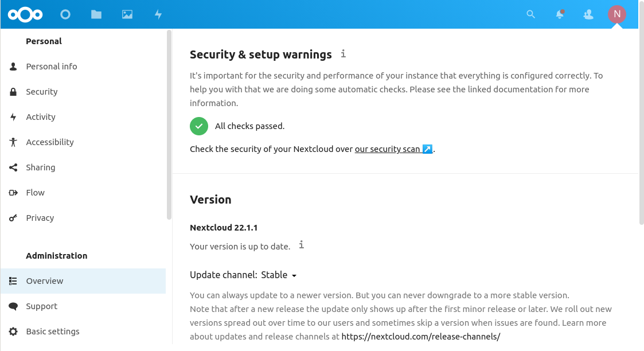644x351 pixels.
Task: Click the Personal info person icon
Action: point(13,67)
